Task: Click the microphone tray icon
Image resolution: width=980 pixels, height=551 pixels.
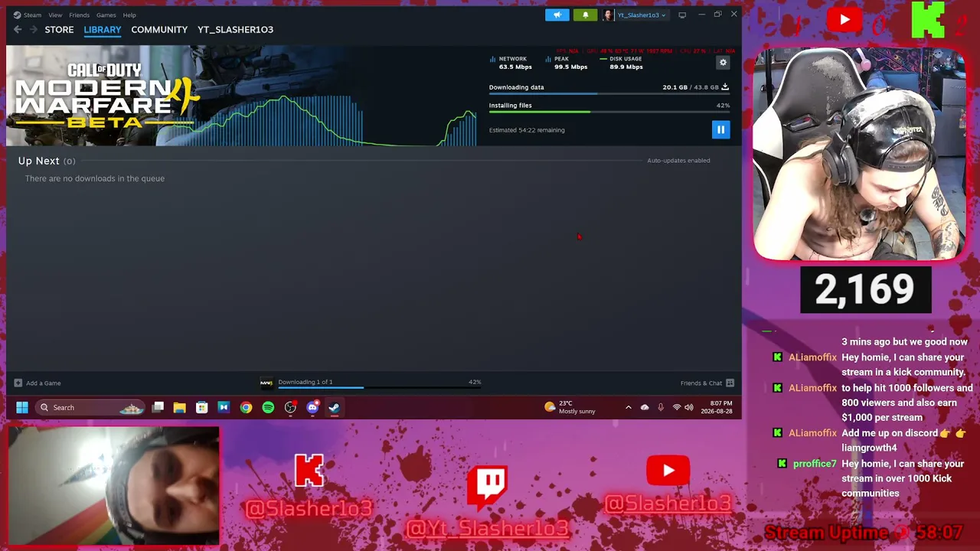Action: [661, 407]
